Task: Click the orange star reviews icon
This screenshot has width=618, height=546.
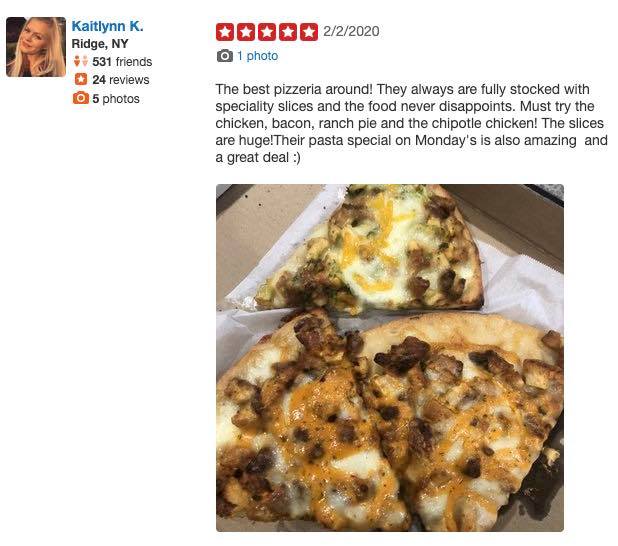Action: pos(81,79)
